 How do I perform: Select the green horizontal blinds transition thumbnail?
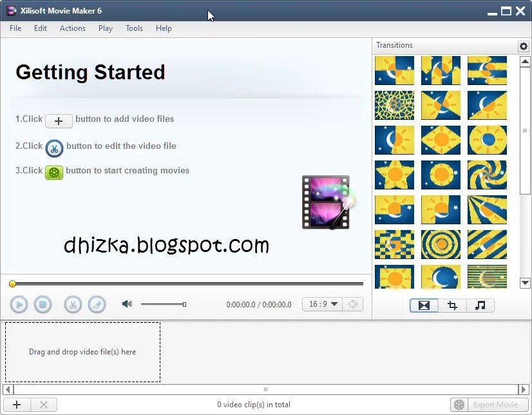pyautogui.click(x=487, y=276)
